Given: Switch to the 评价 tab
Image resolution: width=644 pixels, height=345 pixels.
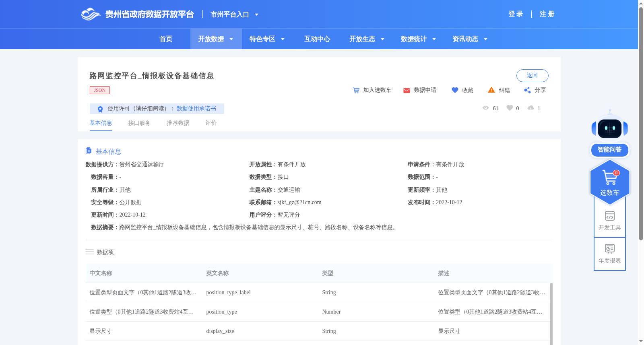Looking at the screenshot, I should (x=211, y=123).
